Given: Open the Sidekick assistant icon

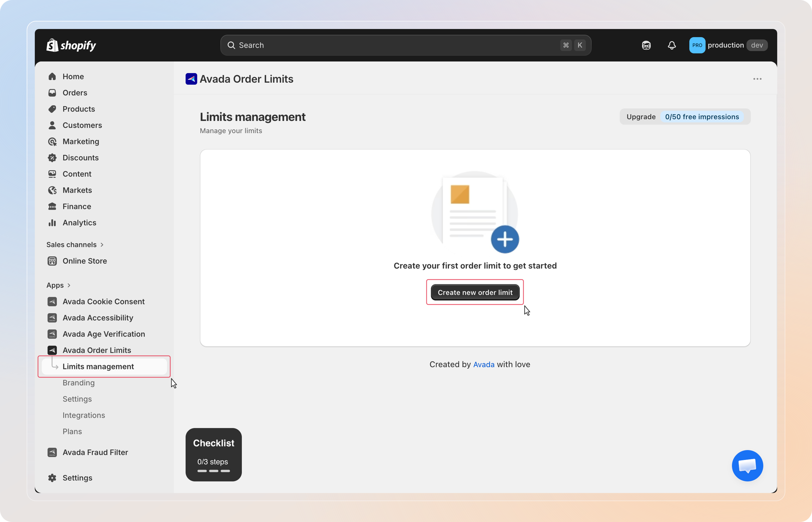Looking at the screenshot, I should (x=646, y=45).
